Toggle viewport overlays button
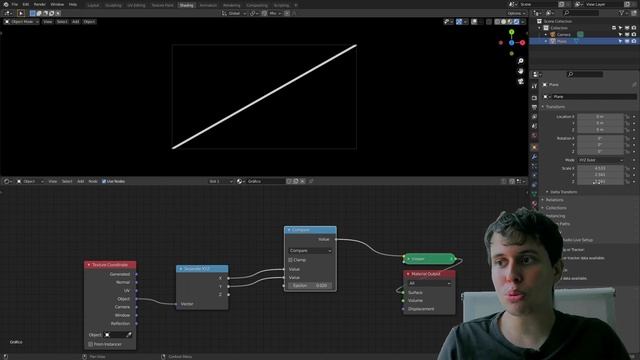Screen dimensions: 640x360 [474, 22]
